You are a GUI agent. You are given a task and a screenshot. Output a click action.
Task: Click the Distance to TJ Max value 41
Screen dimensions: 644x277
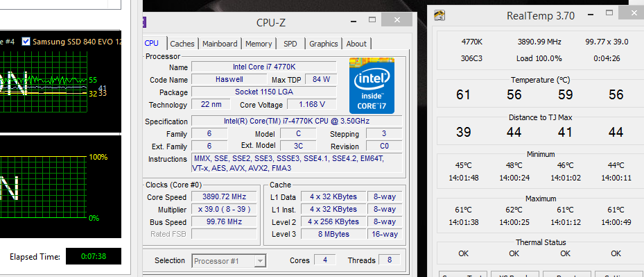565,132
